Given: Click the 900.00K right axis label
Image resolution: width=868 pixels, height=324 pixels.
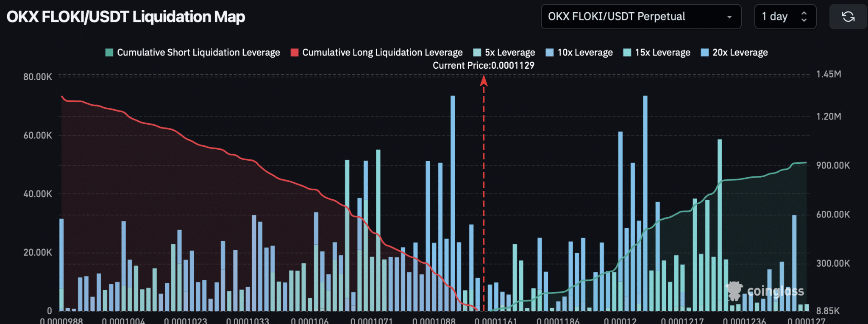Looking at the screenshot, I should [833, 165].
